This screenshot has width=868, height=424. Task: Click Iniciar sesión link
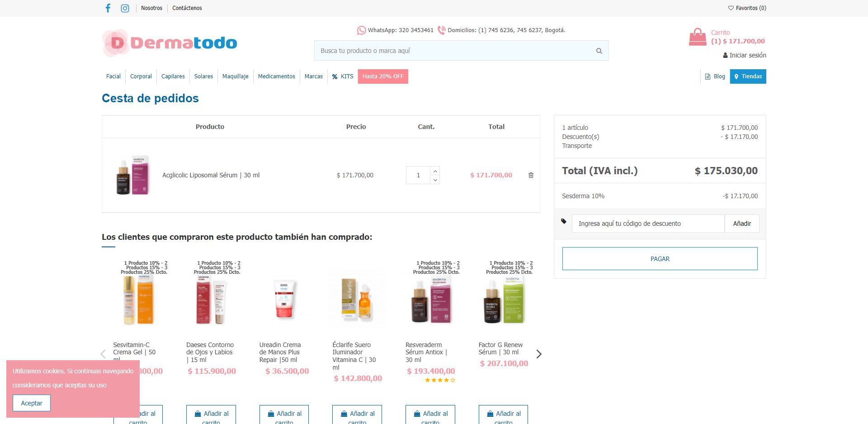tap(745, 55)
